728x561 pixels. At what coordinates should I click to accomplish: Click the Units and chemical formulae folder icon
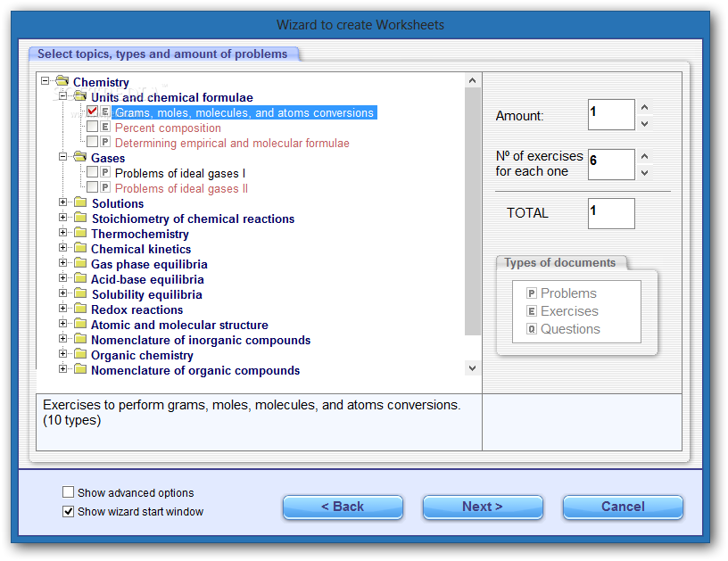pyautogui.click(x=80, y=96)
